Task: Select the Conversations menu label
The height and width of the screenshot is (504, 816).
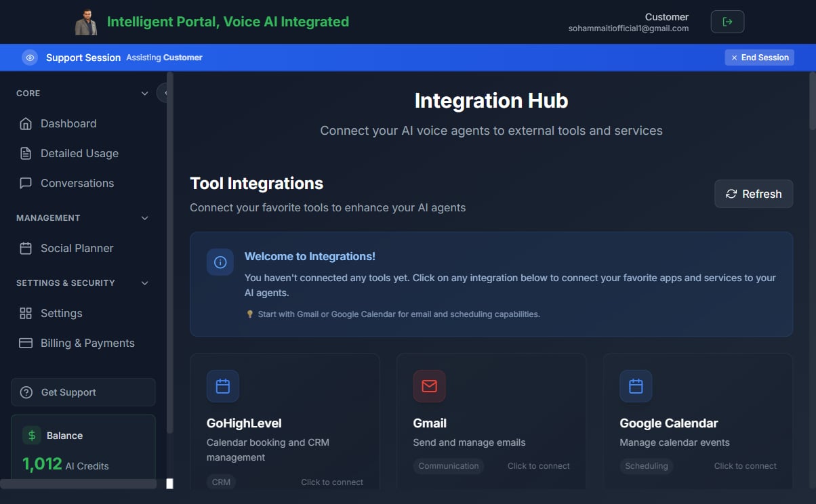Action: pyautogui.click(x=77, y=183)
